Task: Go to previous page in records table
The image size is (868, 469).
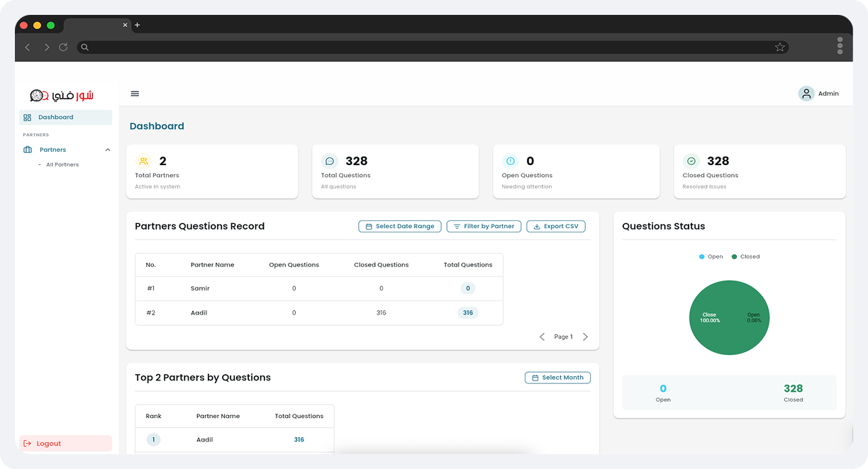Action: coord(542,337)
